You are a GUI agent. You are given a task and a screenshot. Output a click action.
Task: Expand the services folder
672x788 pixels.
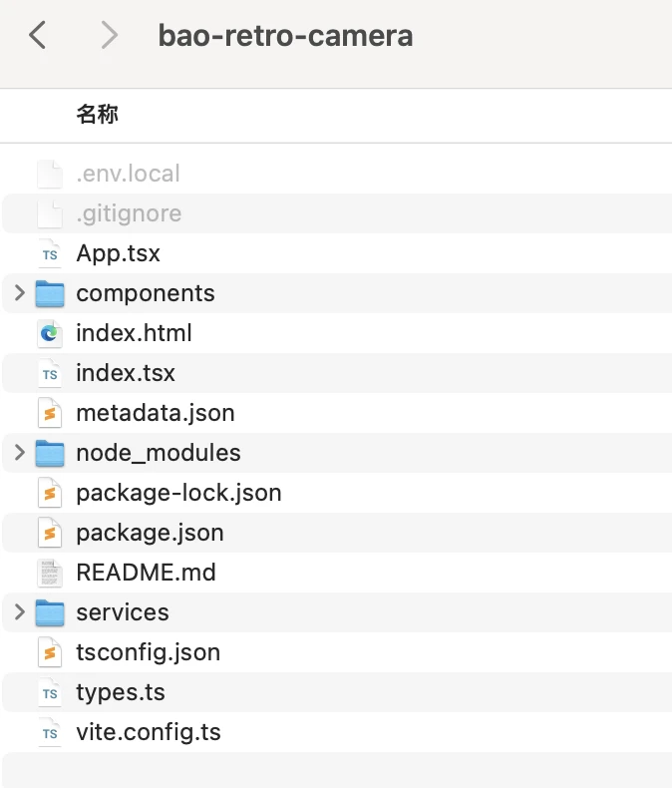(x=20, y=612)
